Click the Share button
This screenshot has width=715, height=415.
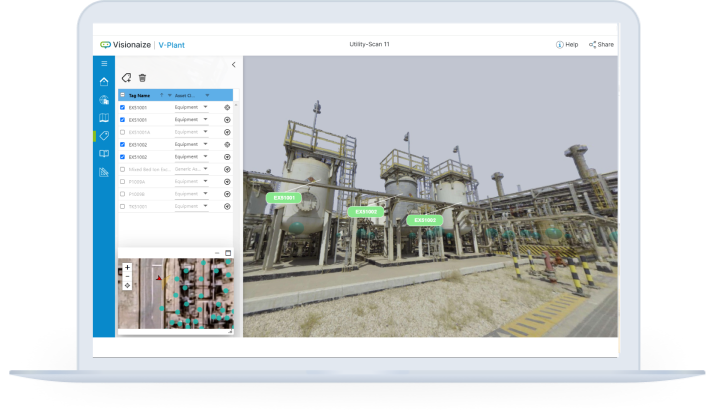[x=601, y=44]
